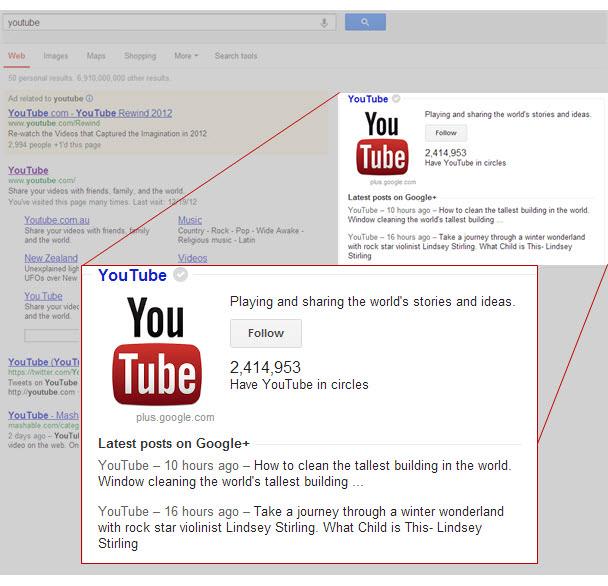The image size is (608, 586).
Task: Select the Web tab
Action: (x=17, y=56)
